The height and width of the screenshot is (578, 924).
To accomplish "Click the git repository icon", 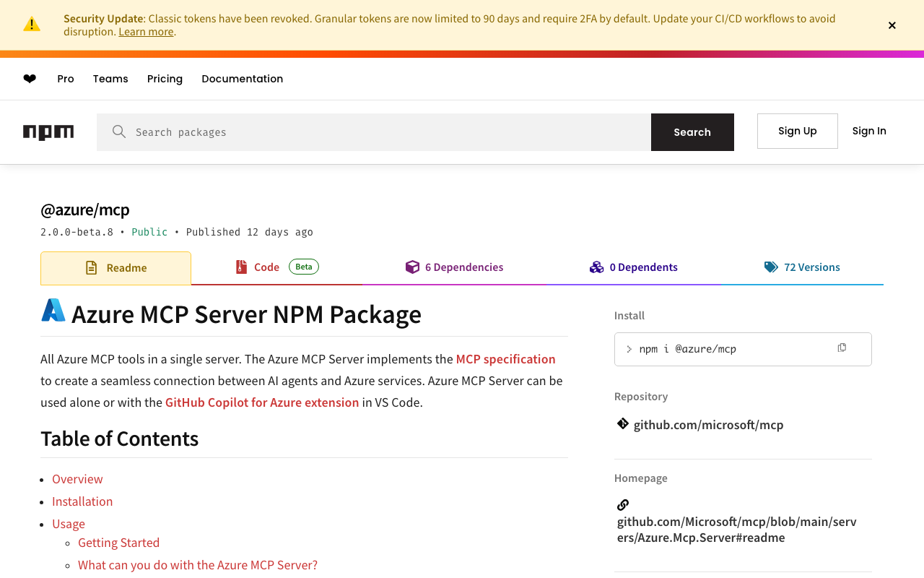I will point(623,424).
